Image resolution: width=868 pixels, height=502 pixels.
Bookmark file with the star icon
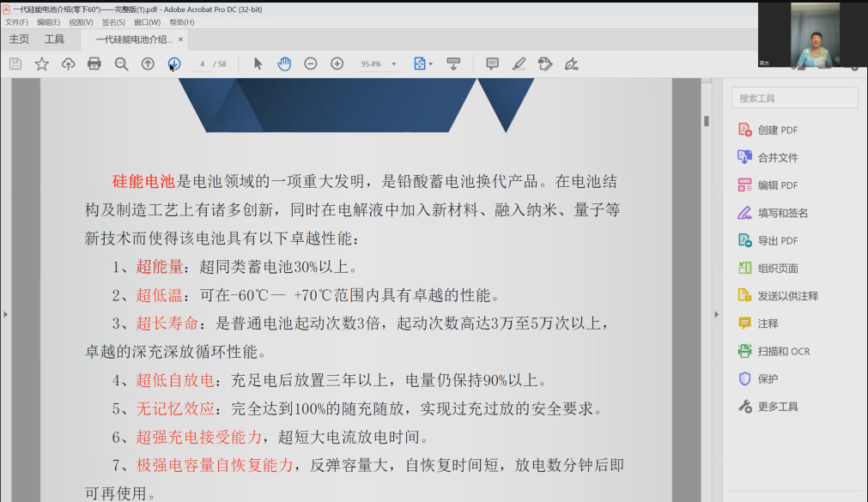[41, 64]
